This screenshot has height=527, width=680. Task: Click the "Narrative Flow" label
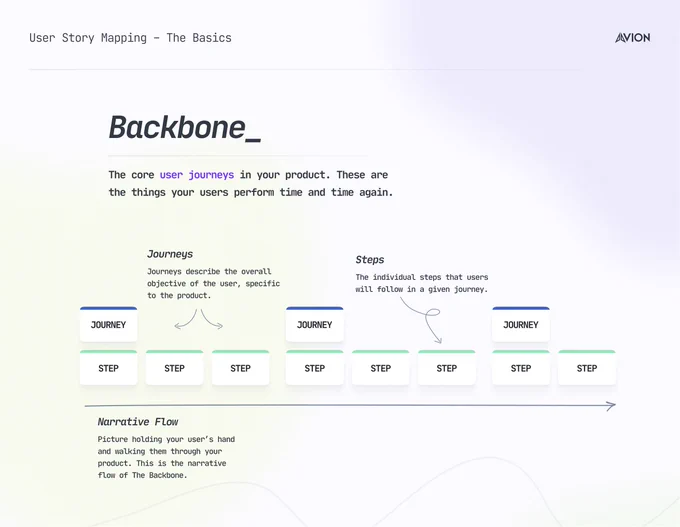pyautogui.click(x=138, y=422)
